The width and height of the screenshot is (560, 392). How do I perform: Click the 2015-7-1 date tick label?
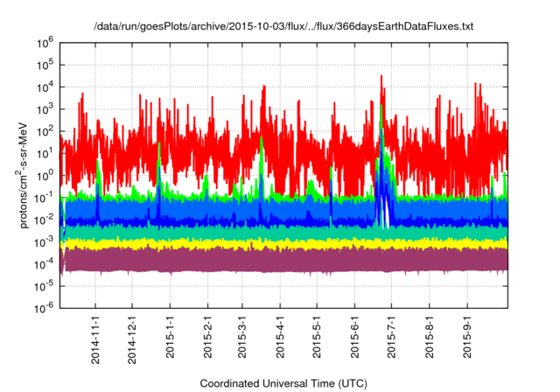point(391,338)
